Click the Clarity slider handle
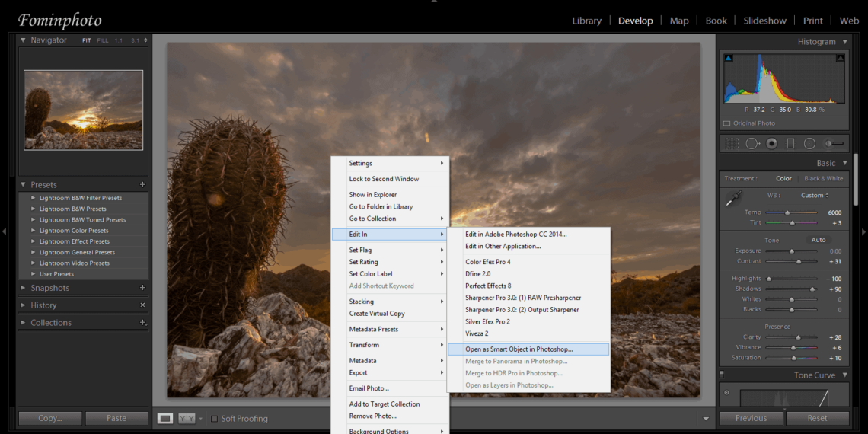 798,337
